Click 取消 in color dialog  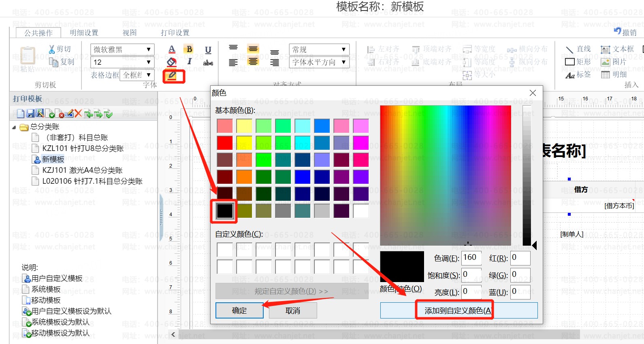pos(293,310)
